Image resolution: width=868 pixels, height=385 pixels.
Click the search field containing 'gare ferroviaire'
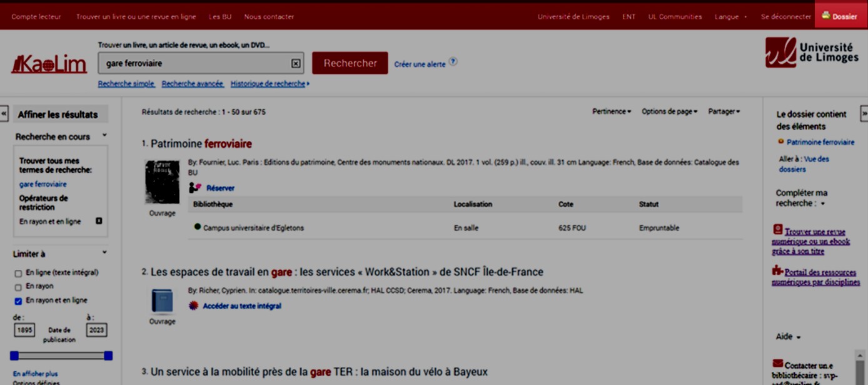pos(194,63)
